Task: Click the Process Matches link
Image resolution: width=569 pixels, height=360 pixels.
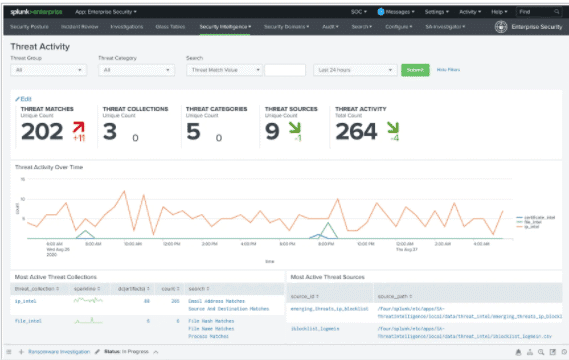Action: point(208,336)
